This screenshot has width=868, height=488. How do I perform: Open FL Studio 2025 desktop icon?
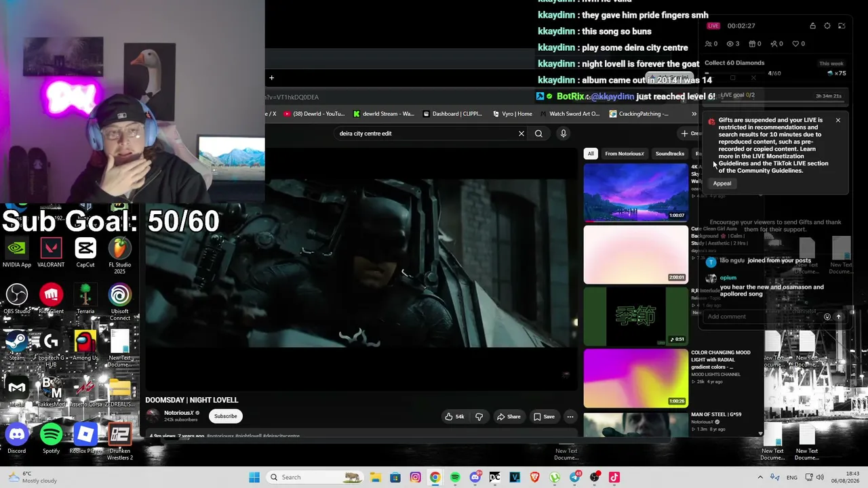click(120, 254)
